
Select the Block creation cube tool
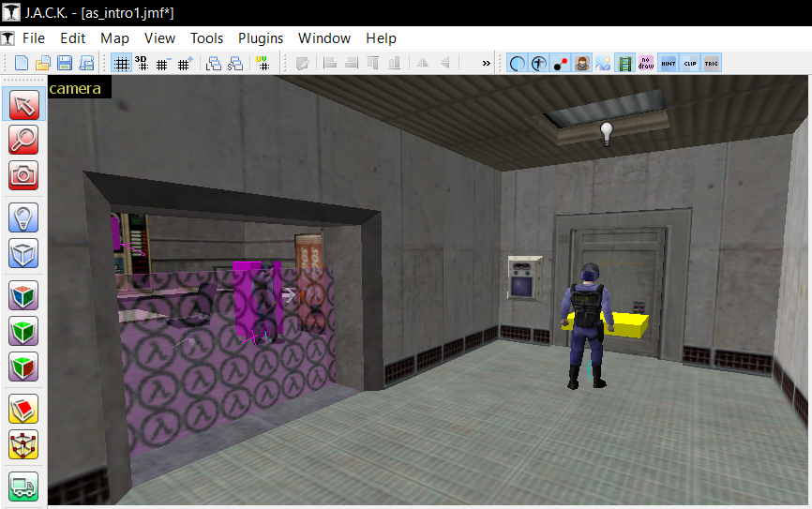23,253
